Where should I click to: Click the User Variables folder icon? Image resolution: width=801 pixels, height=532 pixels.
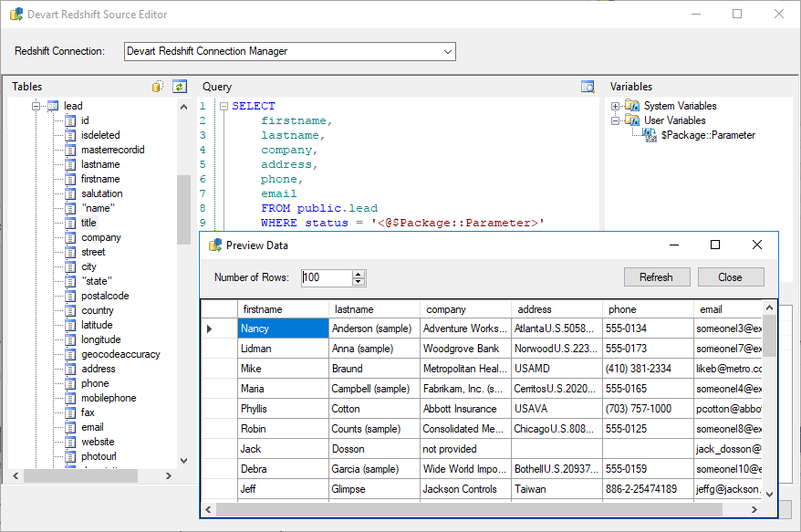click(631, 120)
